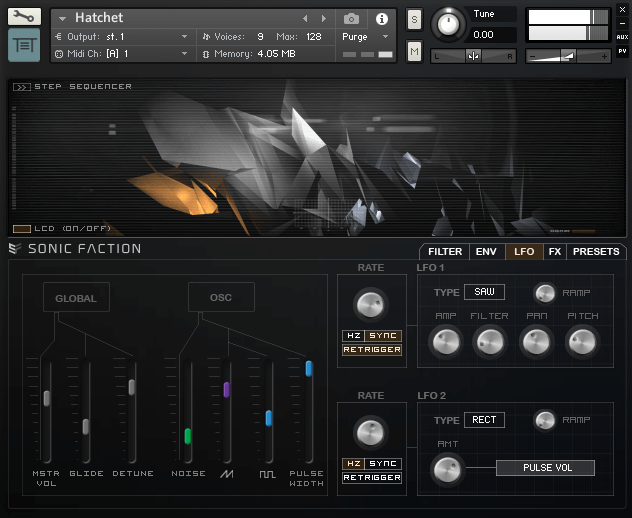Switch to the FX tab
Viewport: 632px width, 518px height.
pyautogui.click(x=555, y=252)
